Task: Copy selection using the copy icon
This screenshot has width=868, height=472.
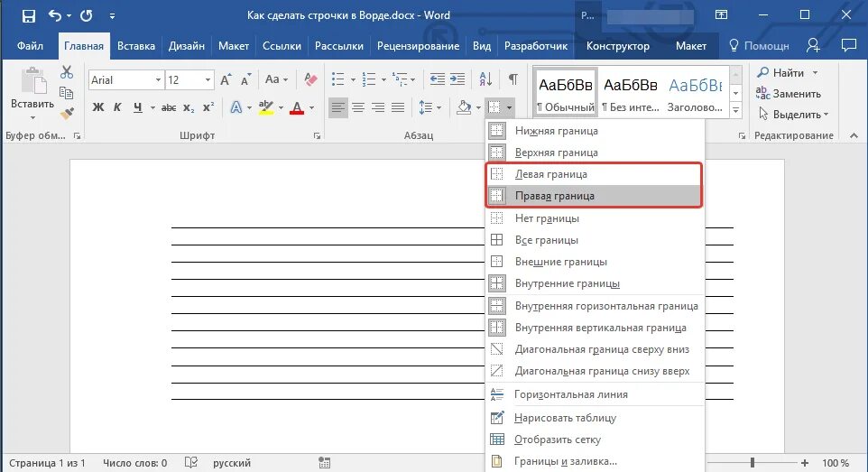Action: 67,93
